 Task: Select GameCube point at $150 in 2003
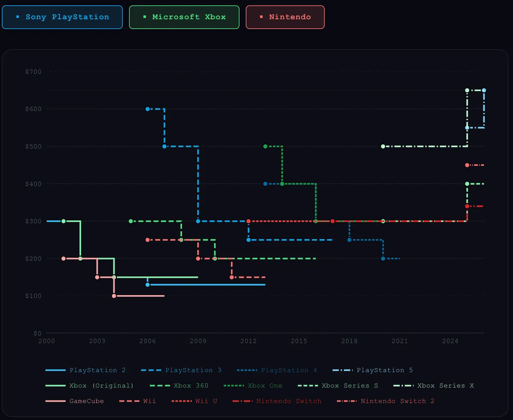click(x=97, y=277)
